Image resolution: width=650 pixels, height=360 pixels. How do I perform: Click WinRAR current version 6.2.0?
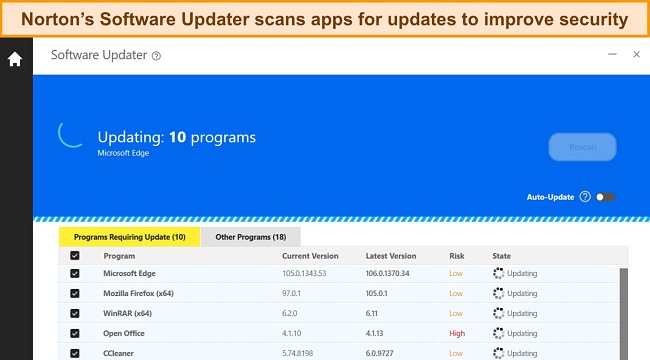(290, 313)
